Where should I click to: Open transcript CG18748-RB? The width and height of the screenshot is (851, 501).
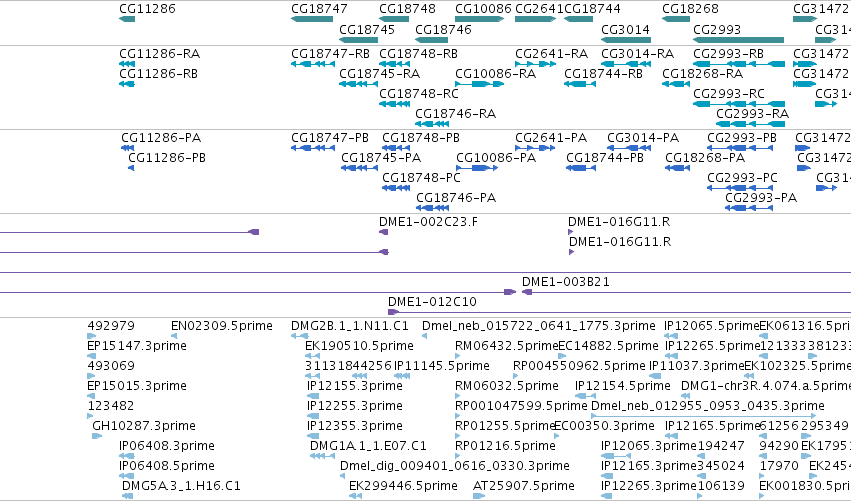(x=418, y=54)
